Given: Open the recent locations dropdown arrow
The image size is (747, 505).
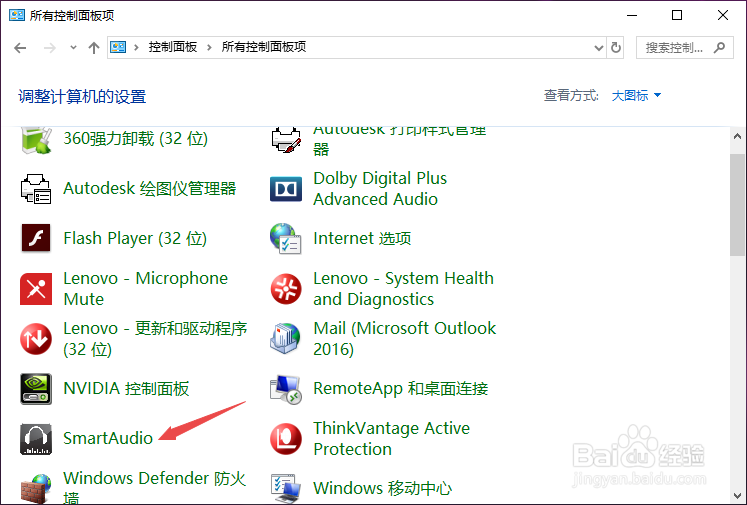Looking at the screenshot, I should coord(73,48).
